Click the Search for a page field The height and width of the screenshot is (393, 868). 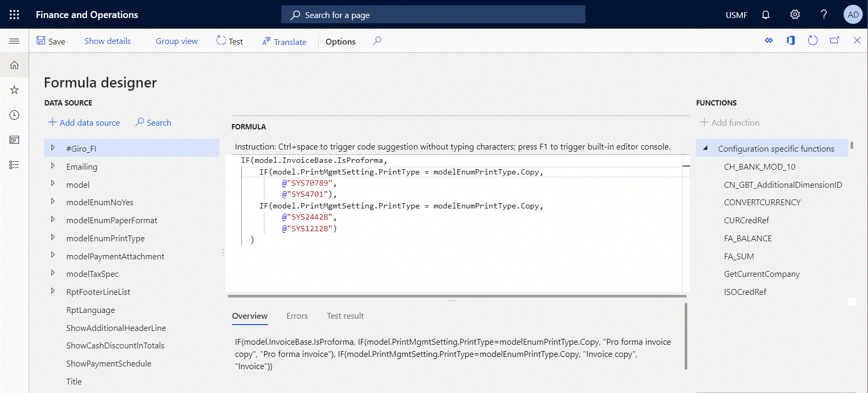pos(433,15)
